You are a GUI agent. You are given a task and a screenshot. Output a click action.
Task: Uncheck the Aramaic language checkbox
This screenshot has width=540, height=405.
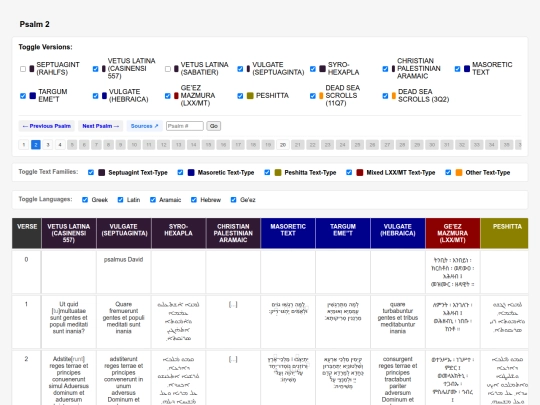tap(153, 200)
